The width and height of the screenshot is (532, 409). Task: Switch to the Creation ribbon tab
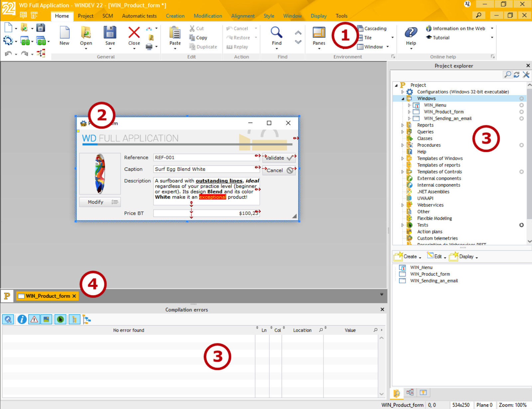[x=175, y=16]
